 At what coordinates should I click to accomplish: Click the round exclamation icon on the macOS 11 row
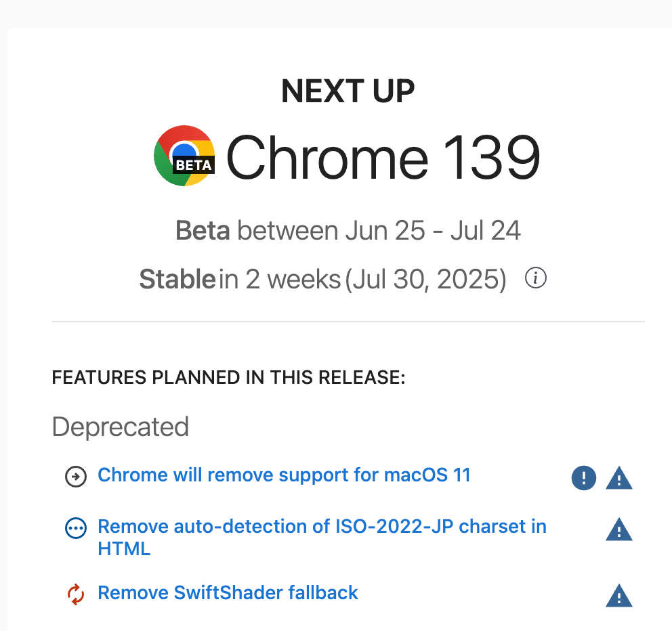point(584,477)
